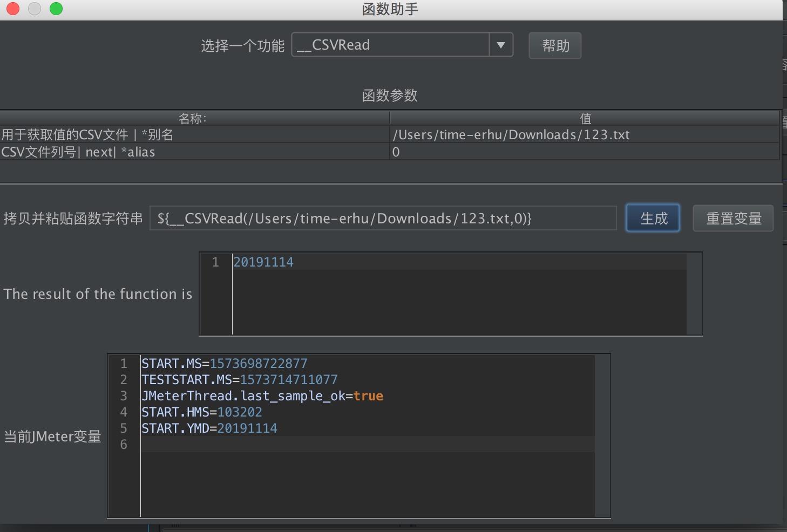The image size is (787, 532).
Task: Click the 名称 column header
Action: coord(194,118)
